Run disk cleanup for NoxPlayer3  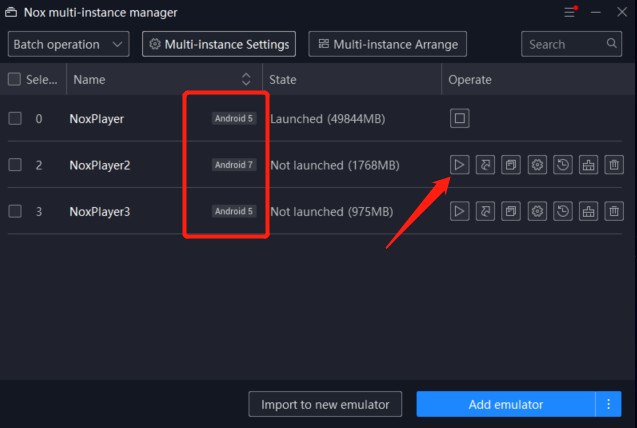589,211
